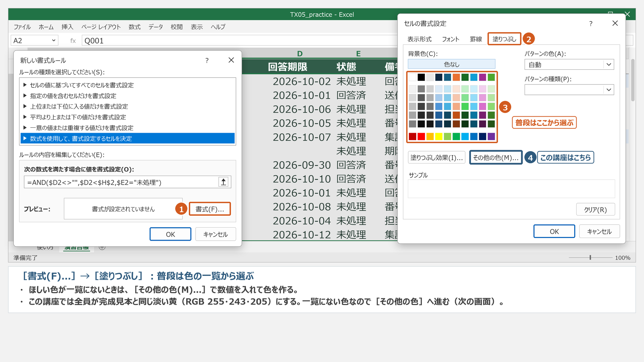Click the fx insert function icon
Viewport: 644px width, 362px height.
pyautogui.click(x=73, y=41)
